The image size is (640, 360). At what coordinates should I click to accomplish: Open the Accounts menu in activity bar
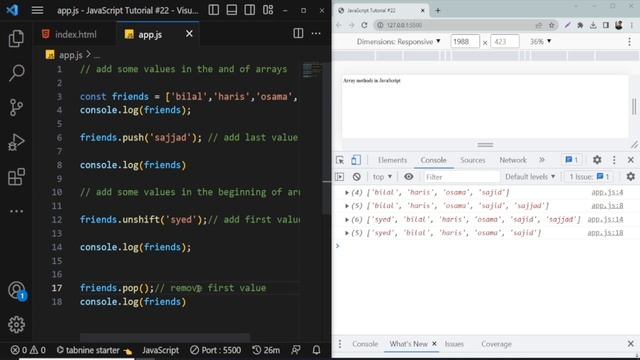tap(16, 291)
